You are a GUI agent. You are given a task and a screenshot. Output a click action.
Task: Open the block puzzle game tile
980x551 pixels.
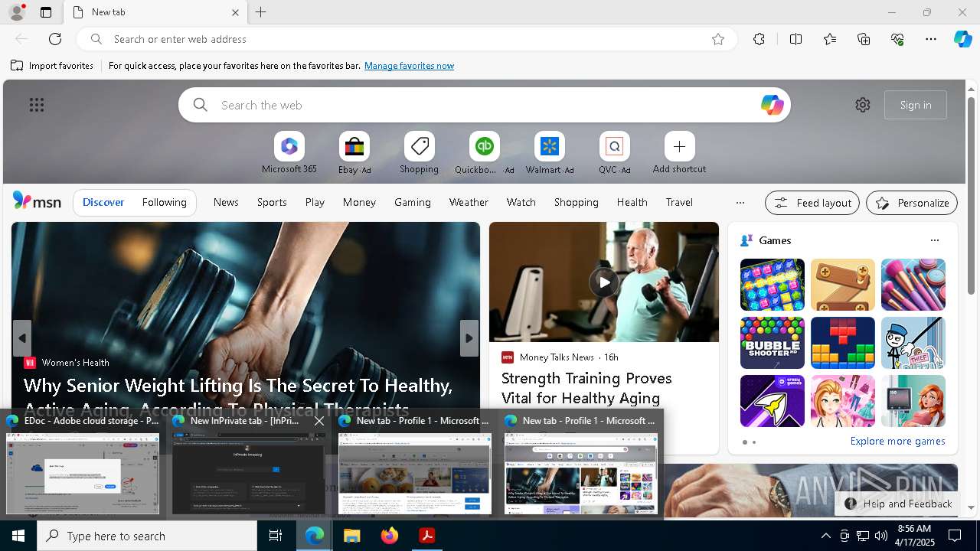pyautogui.click(x=842, y=343)
